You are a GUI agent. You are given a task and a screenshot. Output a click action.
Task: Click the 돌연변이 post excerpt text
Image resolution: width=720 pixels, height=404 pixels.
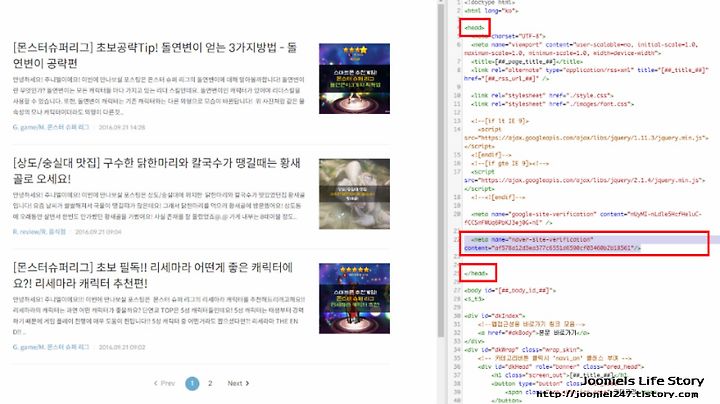(159, 95)
